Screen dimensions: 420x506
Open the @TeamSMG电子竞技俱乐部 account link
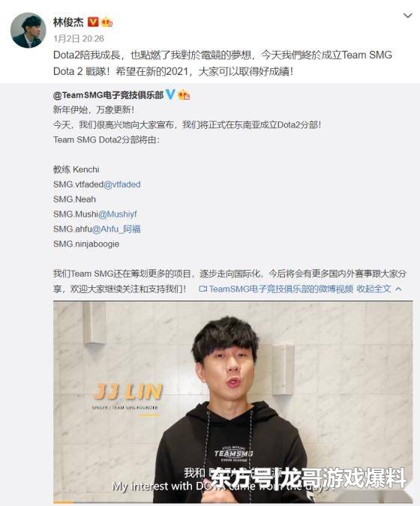pos(109,95)
